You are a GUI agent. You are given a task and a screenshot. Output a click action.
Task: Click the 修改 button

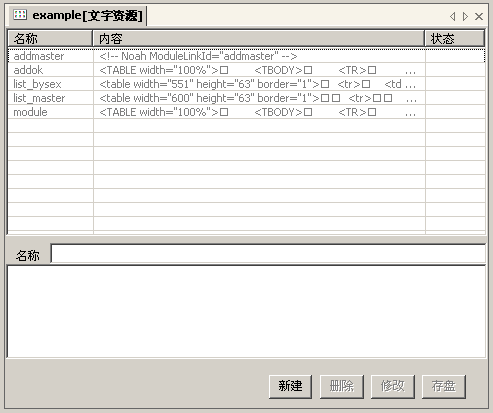[393, 386]
